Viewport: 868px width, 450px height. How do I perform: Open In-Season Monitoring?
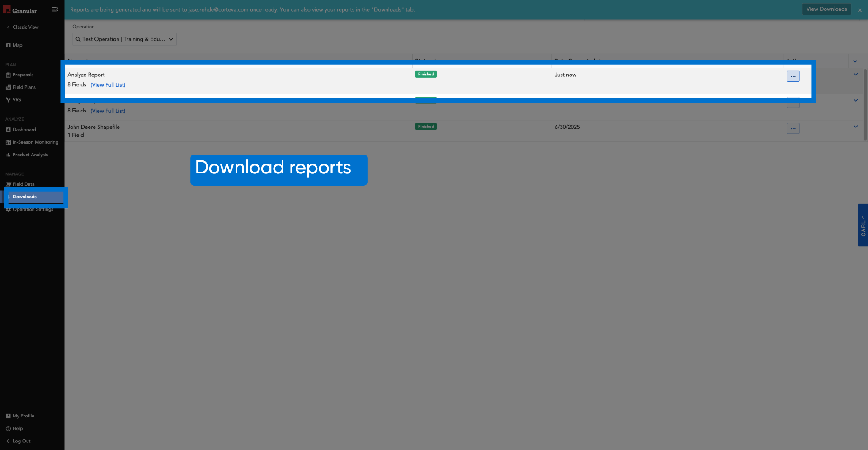[35, 142]
